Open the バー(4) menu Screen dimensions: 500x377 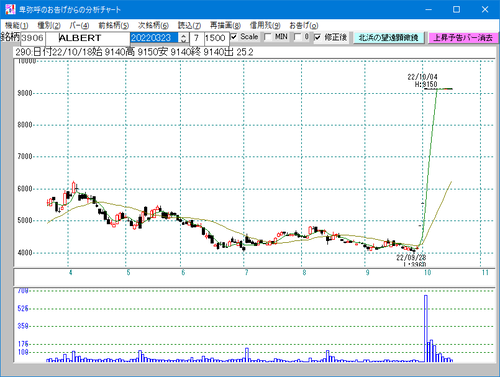pyautogui.click(x=79, y=25)
